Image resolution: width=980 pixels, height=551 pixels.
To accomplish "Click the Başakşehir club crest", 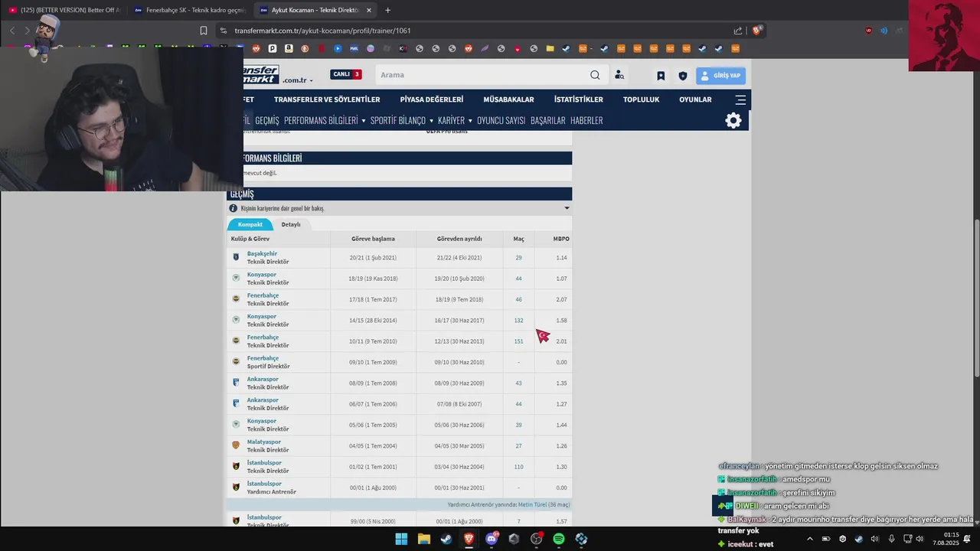I will pyautogui.click(x=236, y=257).
